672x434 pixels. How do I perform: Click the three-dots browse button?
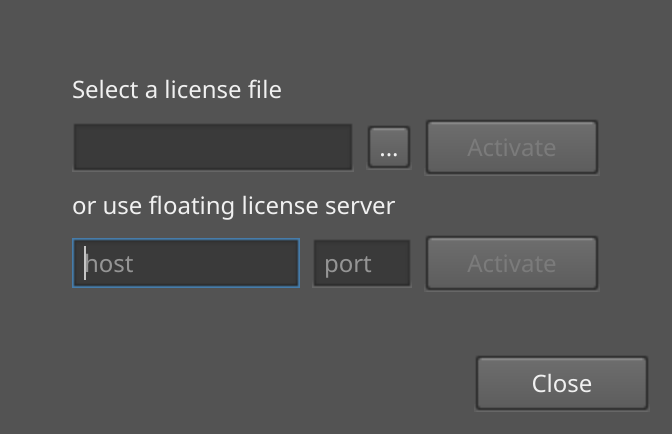coord(389,148)
